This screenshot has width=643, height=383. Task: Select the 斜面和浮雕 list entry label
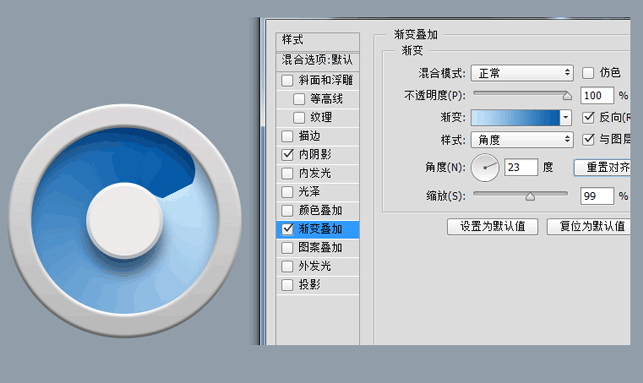point(326,80)
